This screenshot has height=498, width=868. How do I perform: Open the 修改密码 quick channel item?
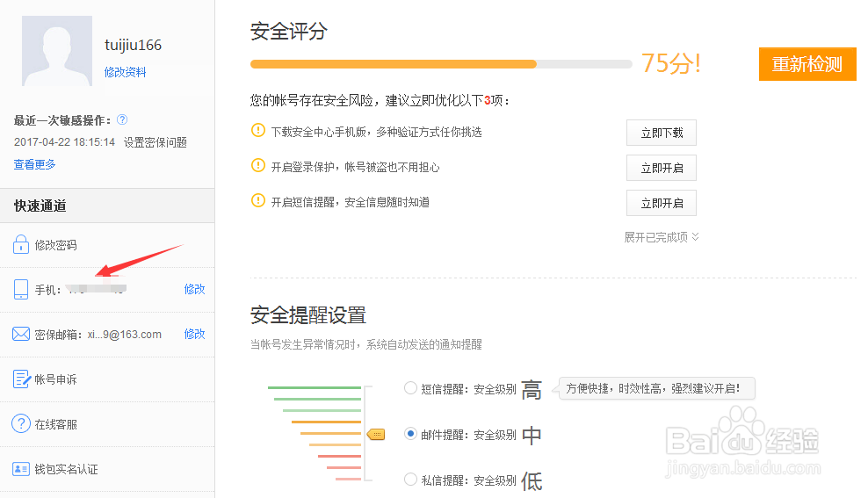coord(56,246)
